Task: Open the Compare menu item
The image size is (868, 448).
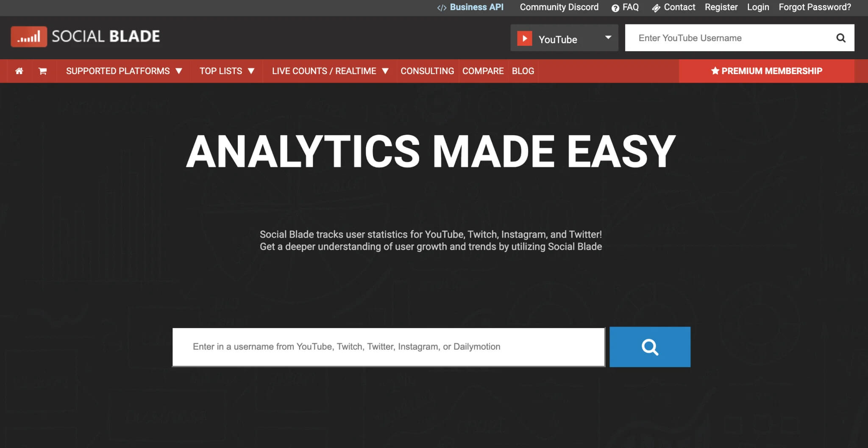Action: coord(483,71)
